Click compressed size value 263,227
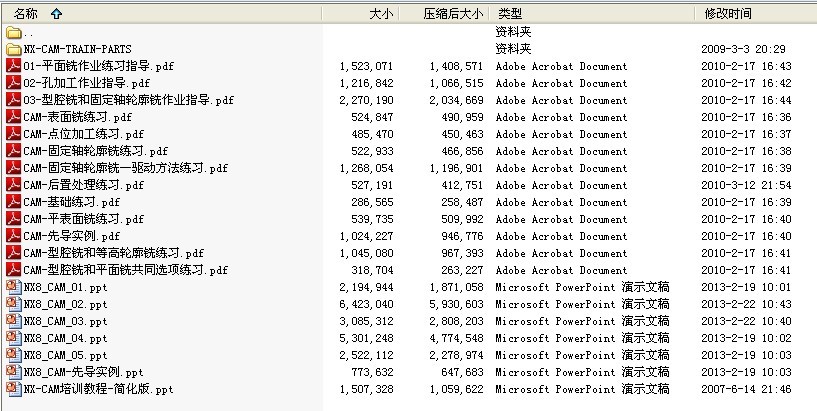Screen dimensions: 817x411 [462, 270]
